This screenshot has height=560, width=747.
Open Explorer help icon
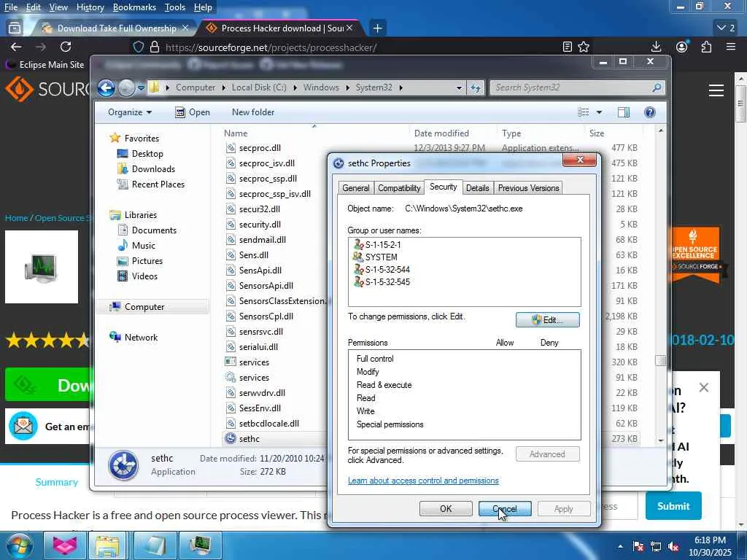(x=649, y=112)
